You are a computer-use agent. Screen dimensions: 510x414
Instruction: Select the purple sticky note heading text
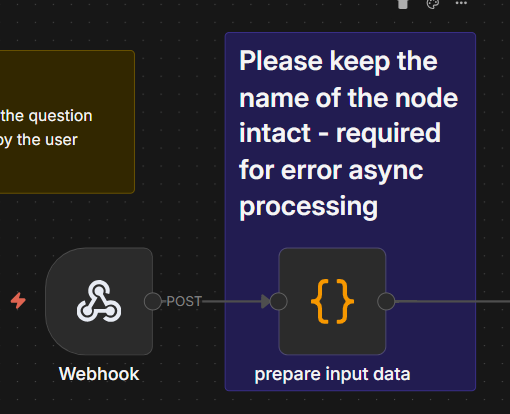click(x=348, y=133)
